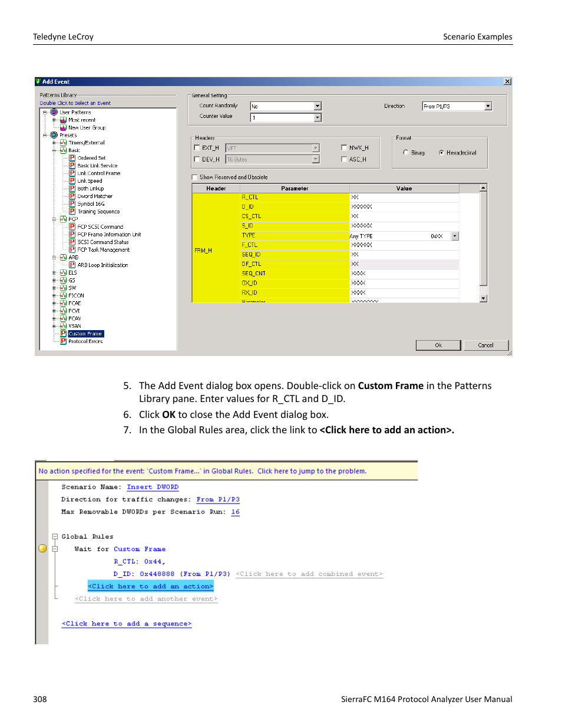Image resolution: width=562 pixels, height=728 pixels.
Task: Click here to jump to the problem
Action: (x=312, y=471)
